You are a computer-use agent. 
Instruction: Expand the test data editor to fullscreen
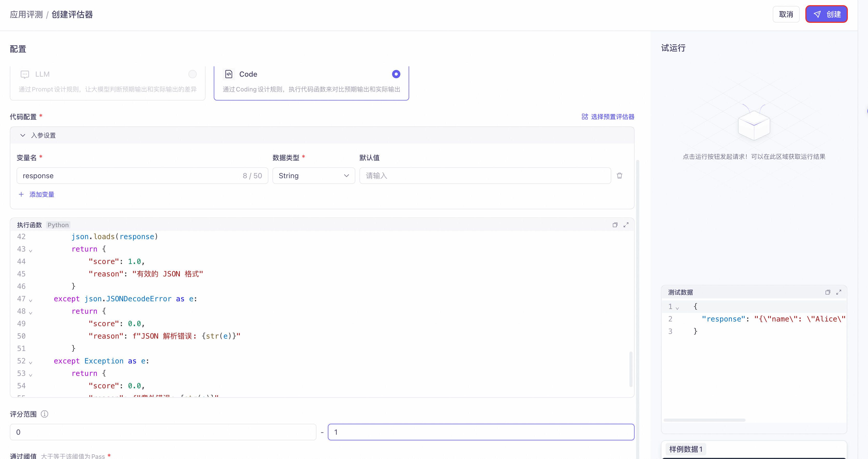839,292
